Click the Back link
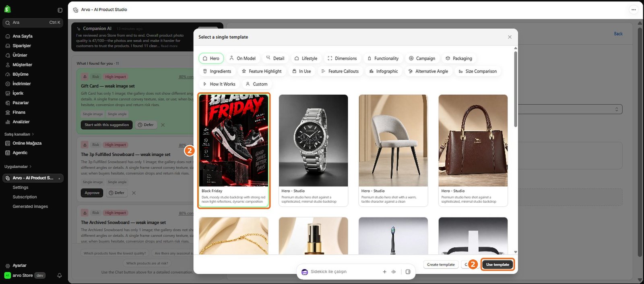644x284 pixels. tap(618, 34)
